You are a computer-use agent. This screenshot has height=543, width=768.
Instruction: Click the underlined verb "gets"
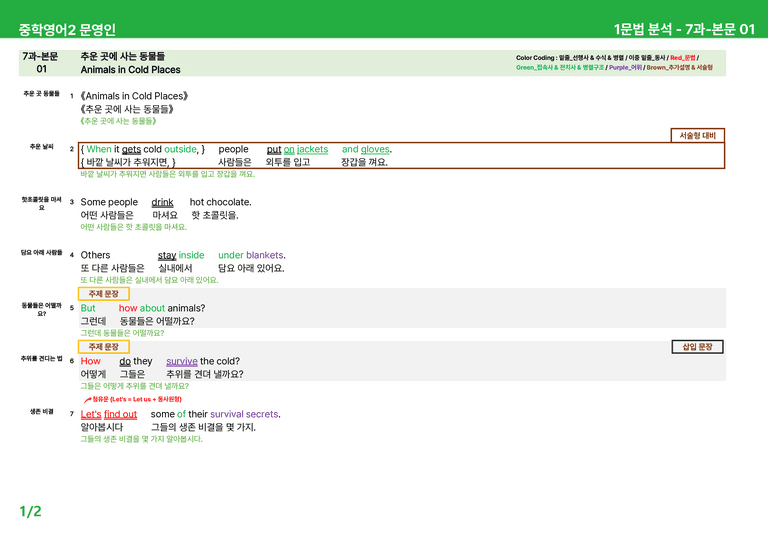point(131,149)
